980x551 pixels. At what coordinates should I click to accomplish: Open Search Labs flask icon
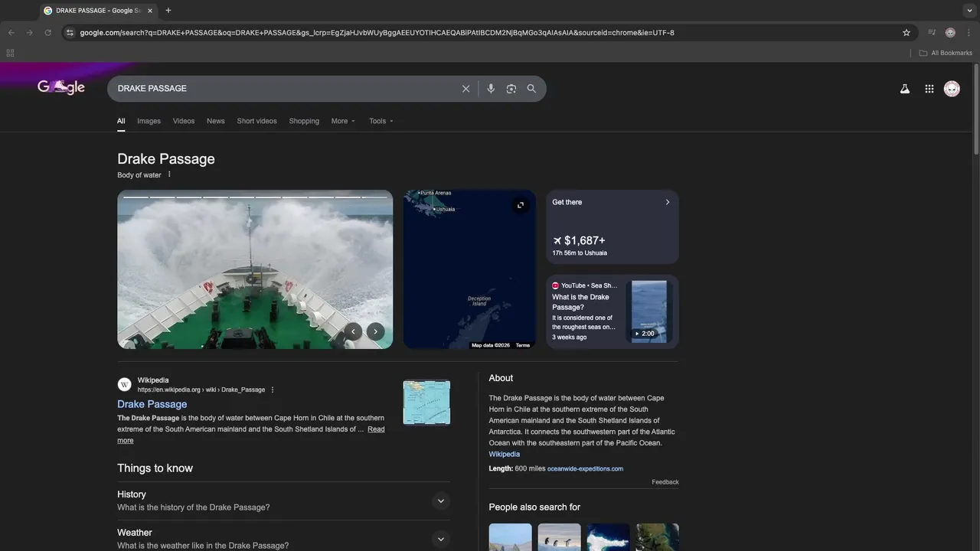pyautogui.click(x=905, y=89)
